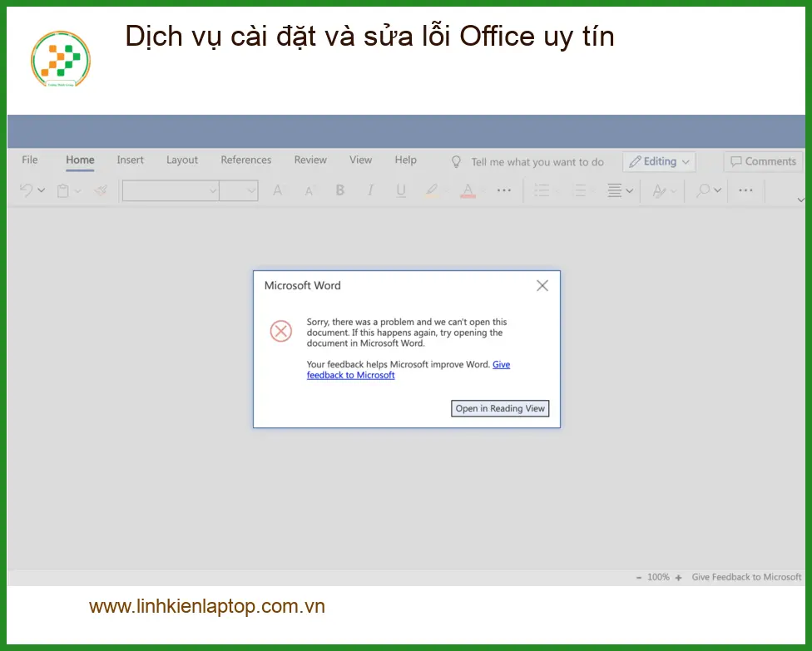
Task: Click the paragraph alignment icon
Action: pos(615,190)
